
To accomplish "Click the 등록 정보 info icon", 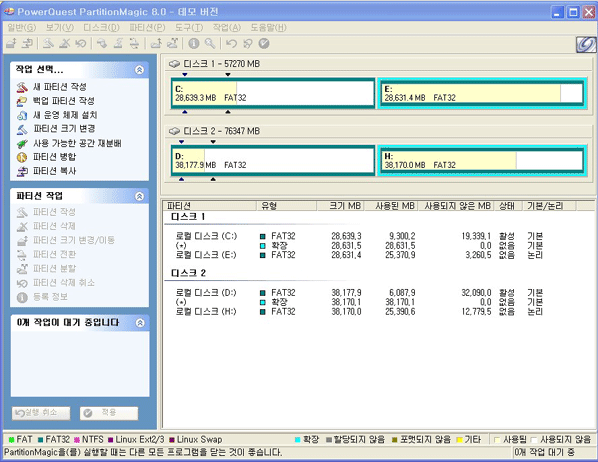I will (x=22, y=297).
